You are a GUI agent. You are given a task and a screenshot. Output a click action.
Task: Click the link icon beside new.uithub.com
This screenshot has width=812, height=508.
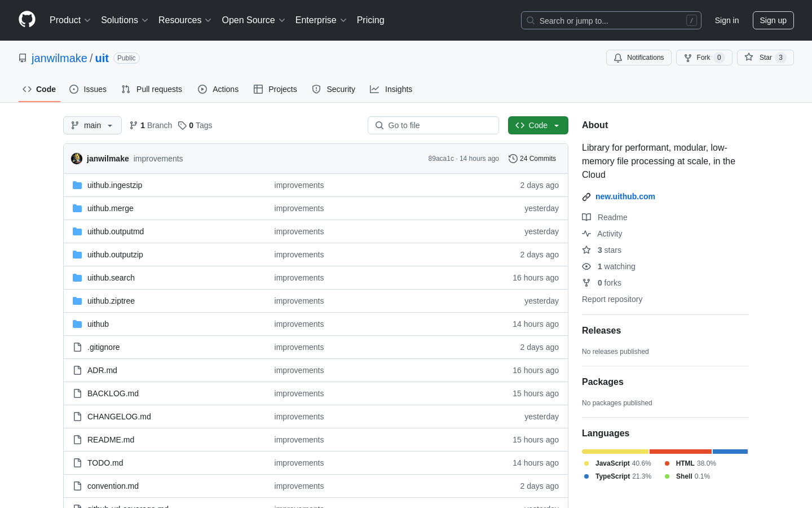point(586,197)
